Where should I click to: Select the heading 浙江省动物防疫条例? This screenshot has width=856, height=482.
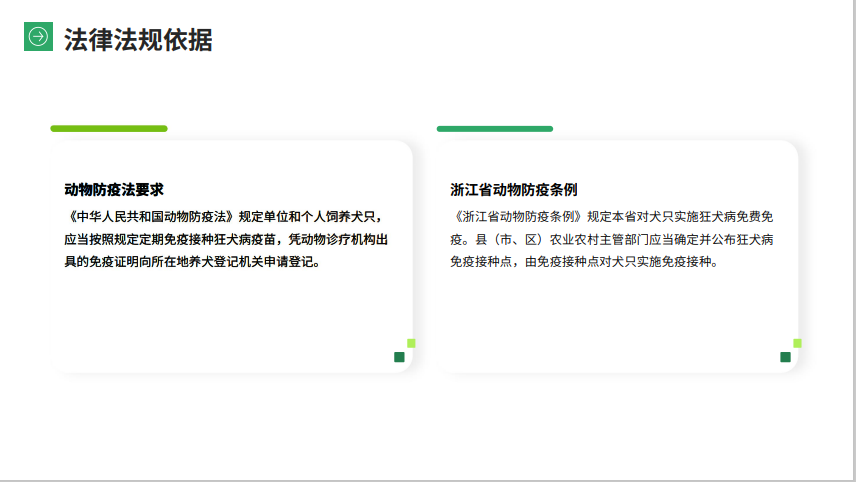[x=514, y=189]
